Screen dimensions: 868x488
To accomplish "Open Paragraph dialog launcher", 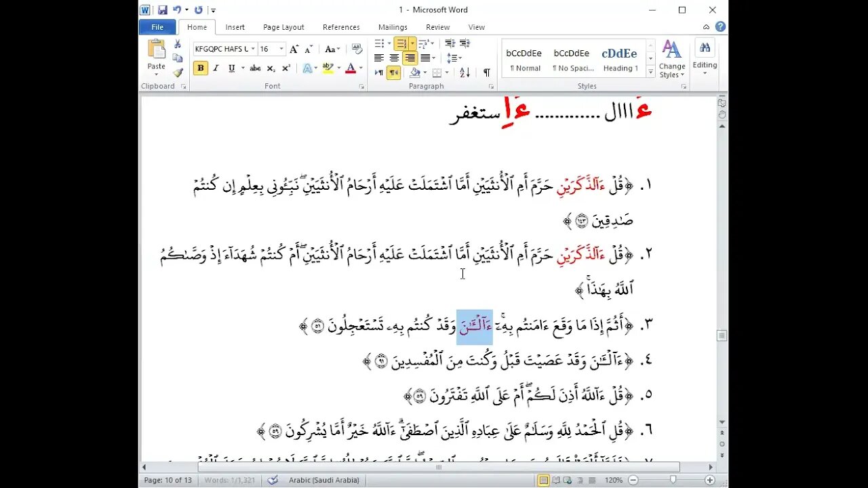I will pyautogui.click(x=493, y=87).
